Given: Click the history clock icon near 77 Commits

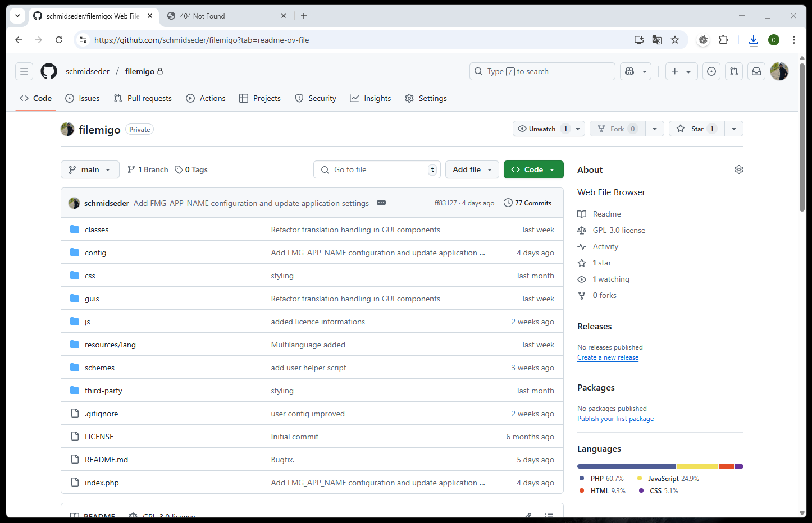Looking at the screenshot, I should pos(508,203).
